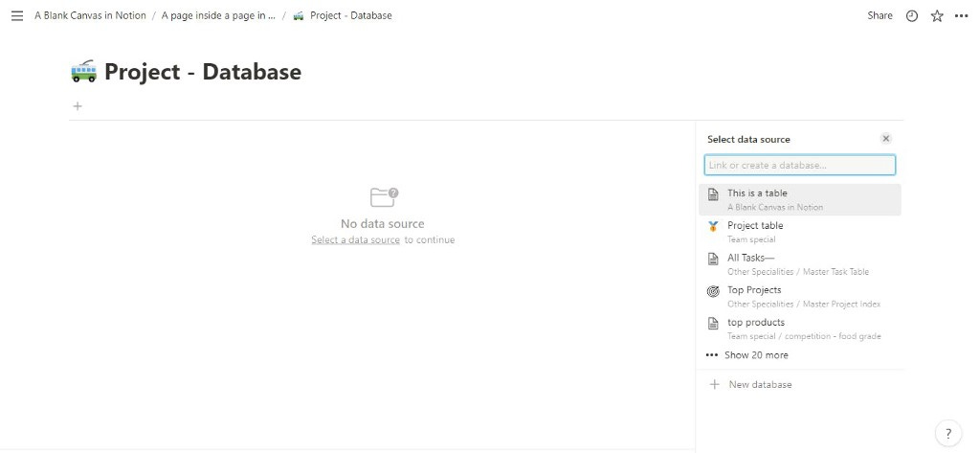
Task: Click the ellipsis icon beside Show 20 more
Action: [x=712, y=354]
